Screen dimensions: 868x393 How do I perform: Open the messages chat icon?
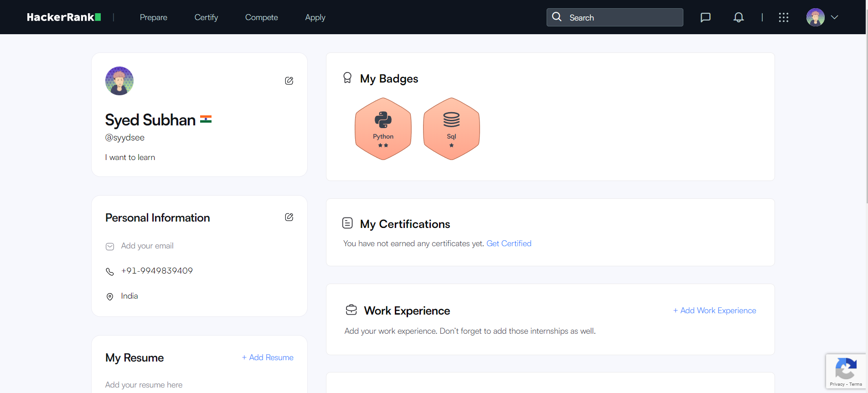[705, 17]
